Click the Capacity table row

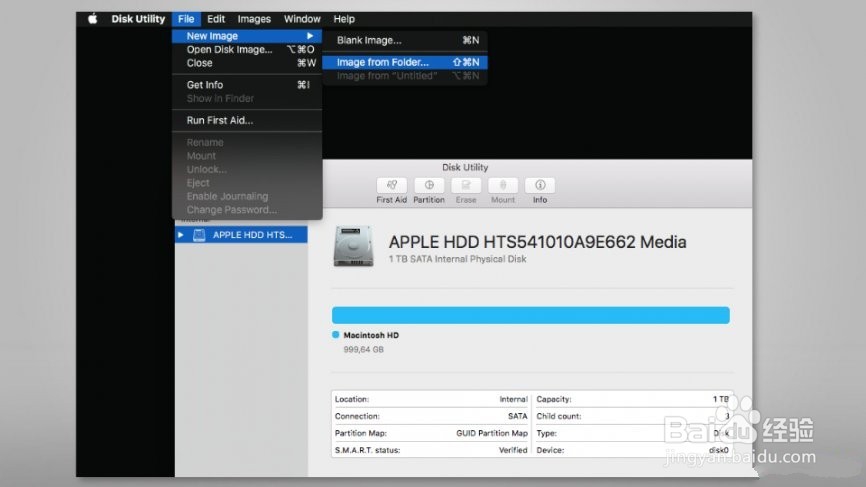tap(632, 399)
